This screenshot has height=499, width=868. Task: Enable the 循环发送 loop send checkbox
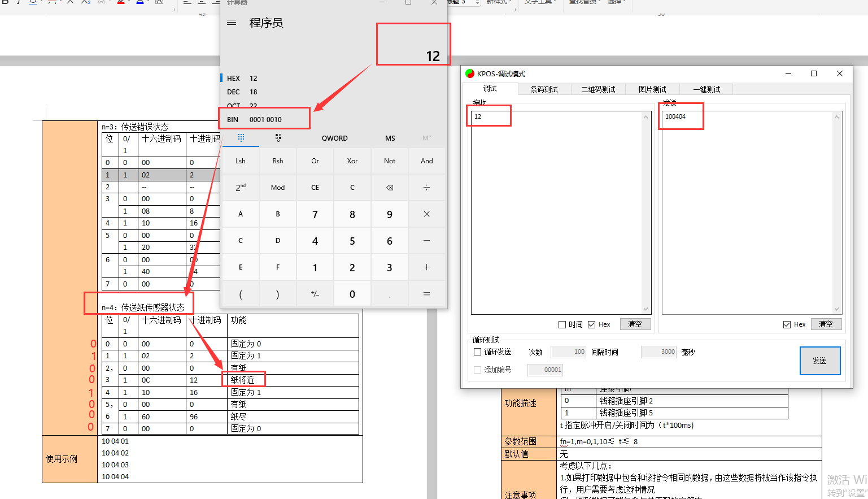tap(478, 352)
